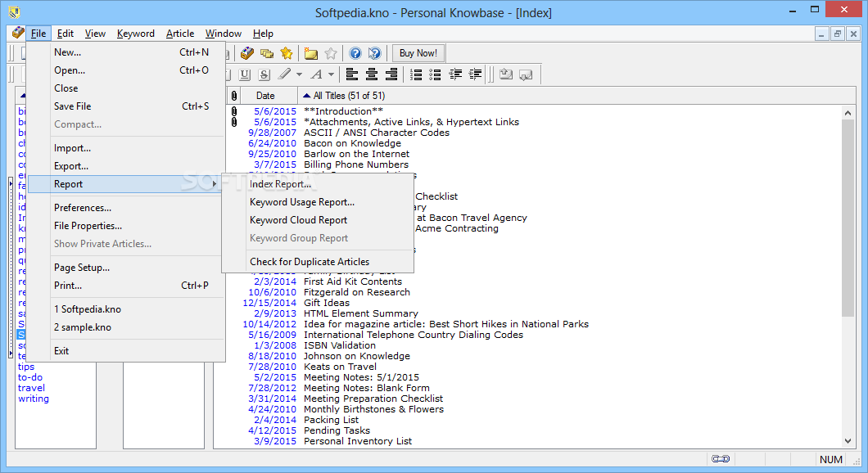Select Import from File menu
This screenshot has width=868, height=473.
[125, 148]
